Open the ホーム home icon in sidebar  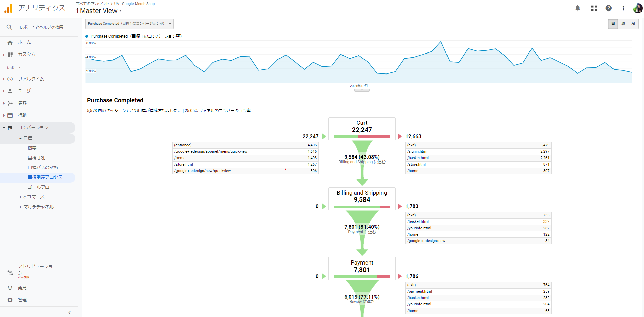[x=10, y=43]
